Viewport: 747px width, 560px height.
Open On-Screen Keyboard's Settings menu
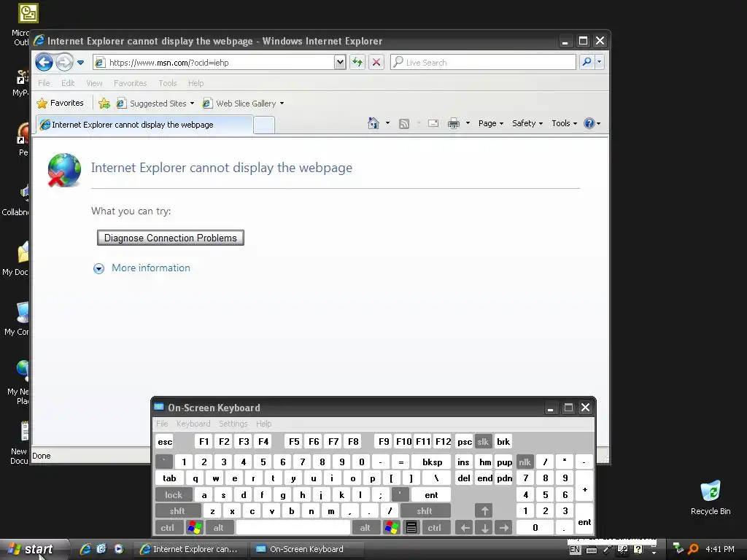click(233, 424)
